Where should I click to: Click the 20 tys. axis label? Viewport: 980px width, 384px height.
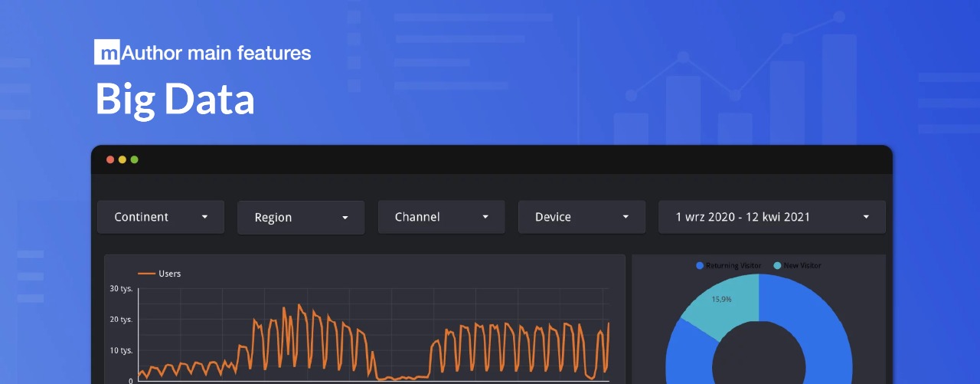click(x=122, y=320)
